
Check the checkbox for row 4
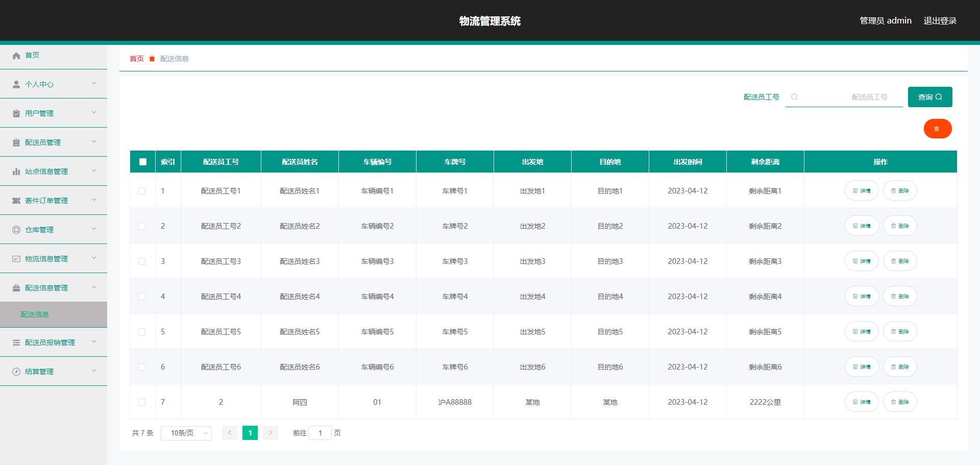[x=142, y=297]
